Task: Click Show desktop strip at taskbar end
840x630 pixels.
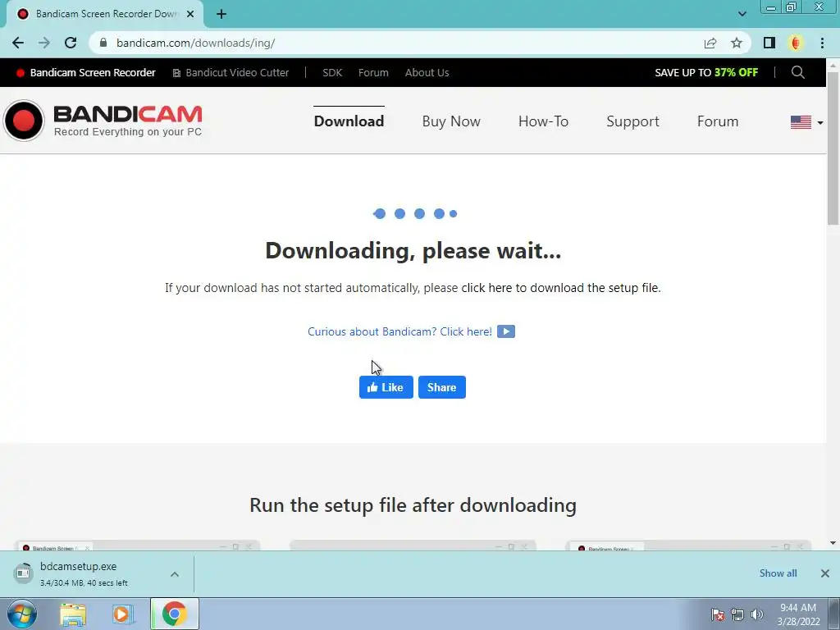Action: pos(834,614)
